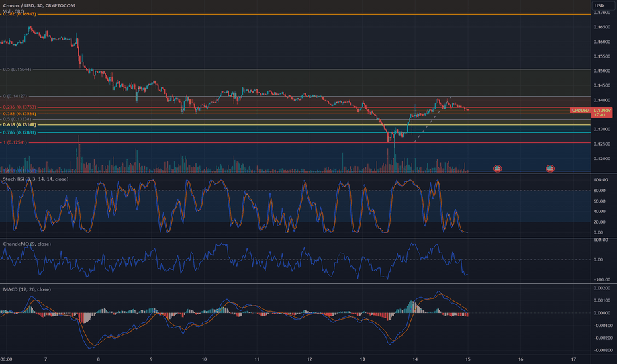Click date 11 on the time axis
617x364 pixels.
click(x=257, y=359)
